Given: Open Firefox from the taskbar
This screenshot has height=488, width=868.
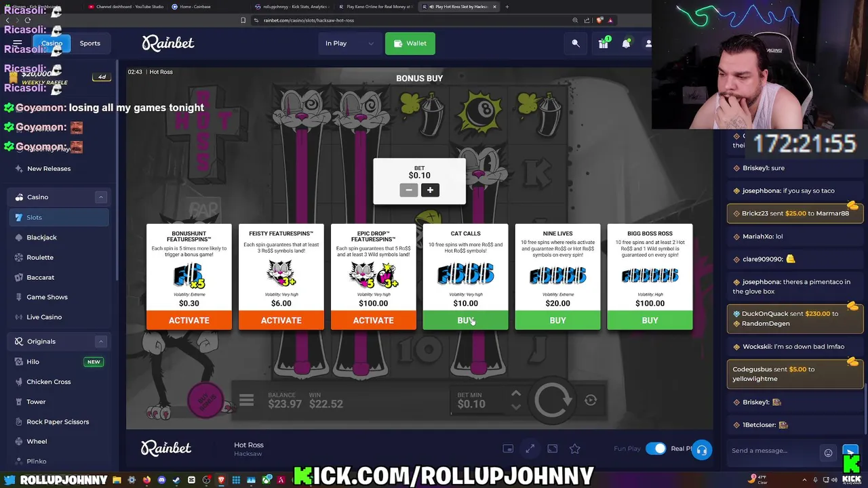Looking at the screenshot, I should [x=146, y=481].
